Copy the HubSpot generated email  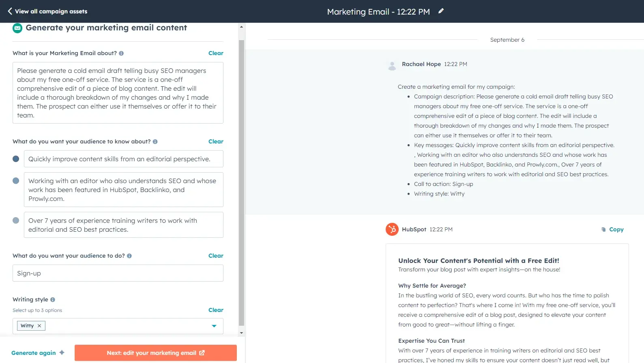point(612,229)
